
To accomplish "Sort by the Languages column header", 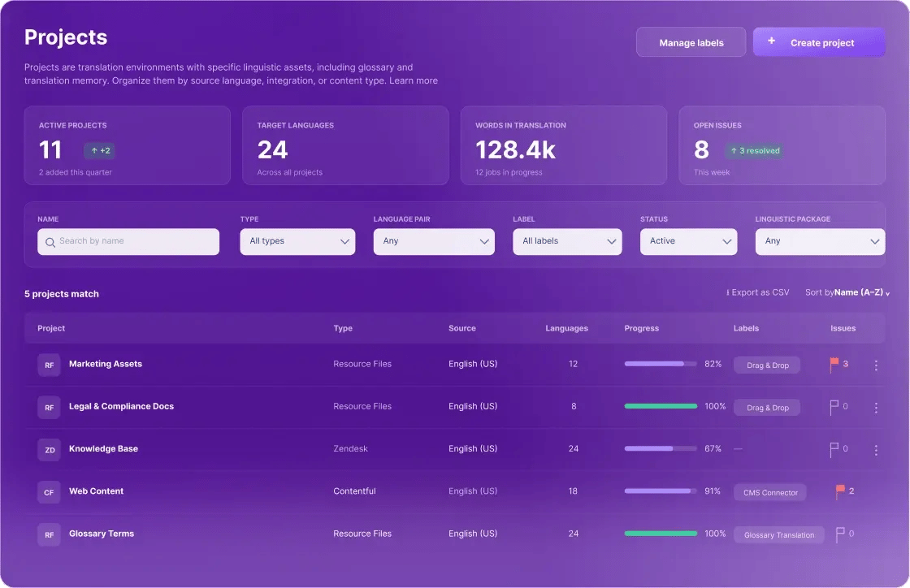I will tap(566, 328).
